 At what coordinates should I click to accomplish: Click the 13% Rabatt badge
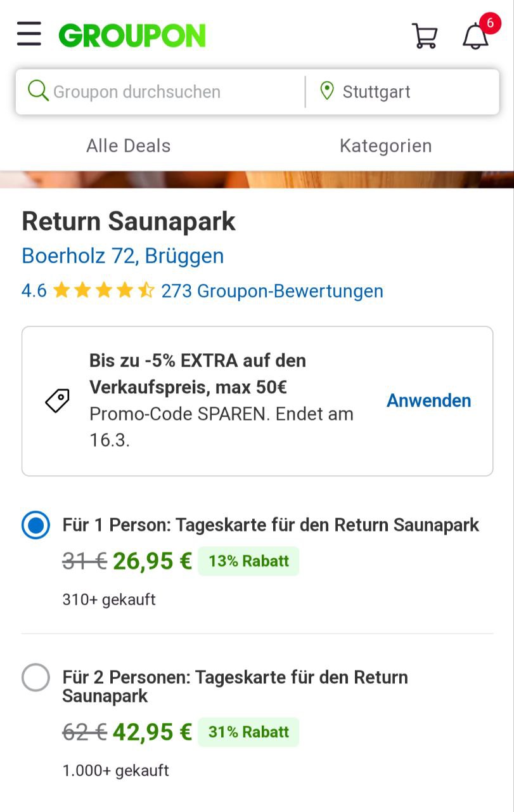pos(248,561)
